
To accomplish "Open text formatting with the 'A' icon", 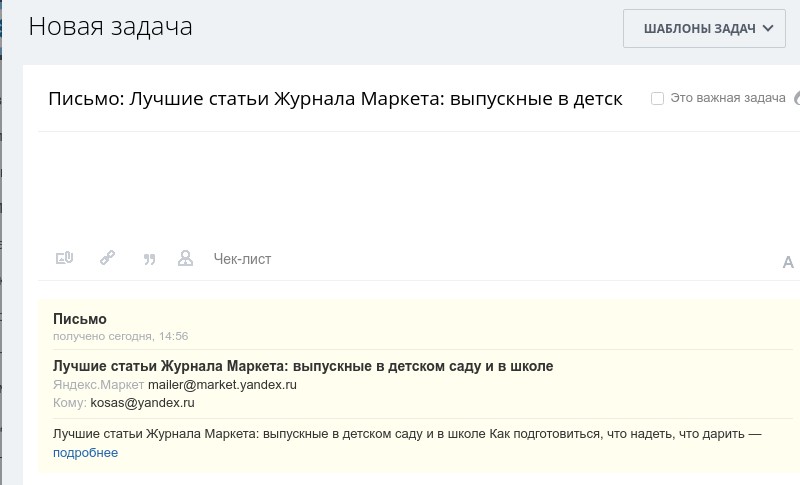I will coord(788,262).
